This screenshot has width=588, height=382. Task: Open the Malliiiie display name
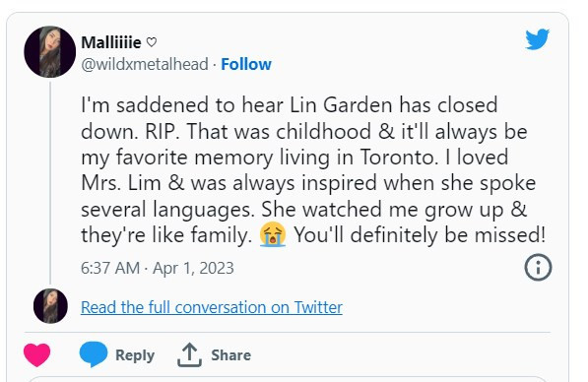click(111, 42)
